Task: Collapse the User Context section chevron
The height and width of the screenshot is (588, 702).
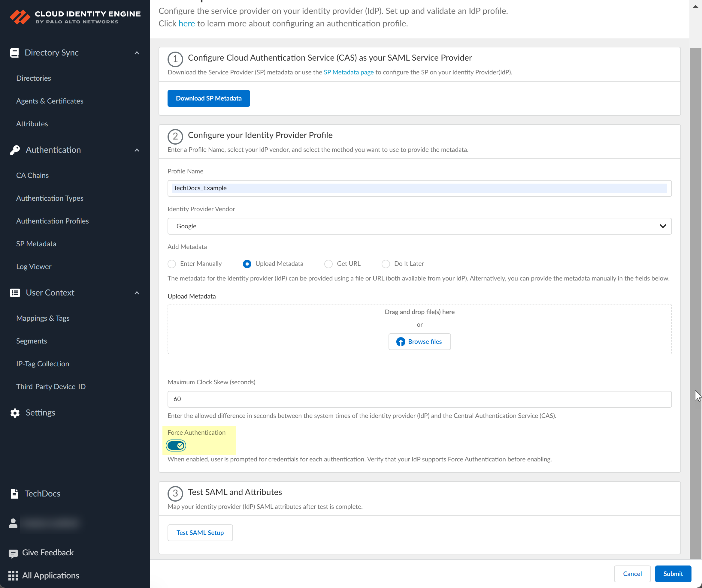Action: (x=137, y=293)
